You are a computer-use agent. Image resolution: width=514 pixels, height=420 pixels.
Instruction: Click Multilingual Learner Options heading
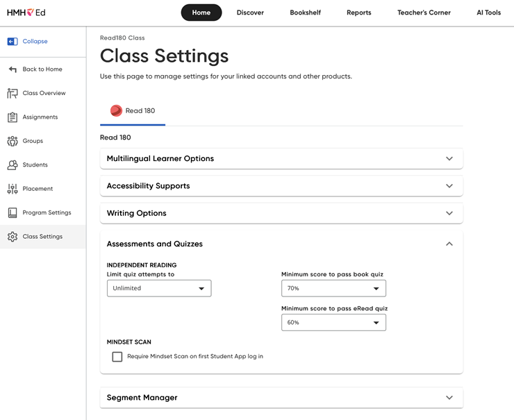point(160,158)
